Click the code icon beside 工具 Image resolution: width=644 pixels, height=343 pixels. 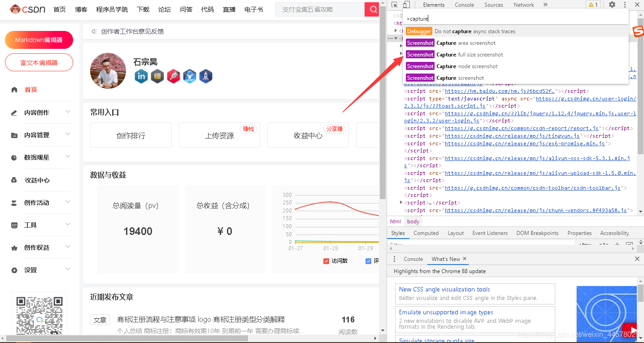14,225
